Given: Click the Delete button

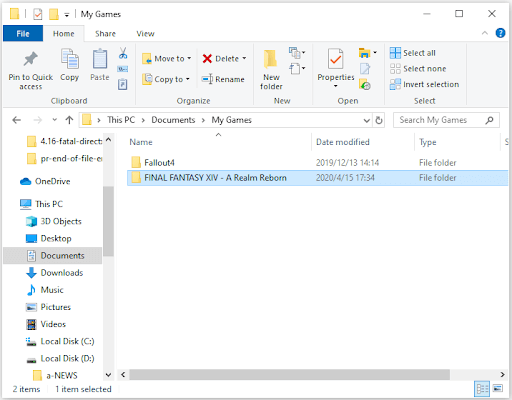Looking at the screenshot, I should pos(221,59).
